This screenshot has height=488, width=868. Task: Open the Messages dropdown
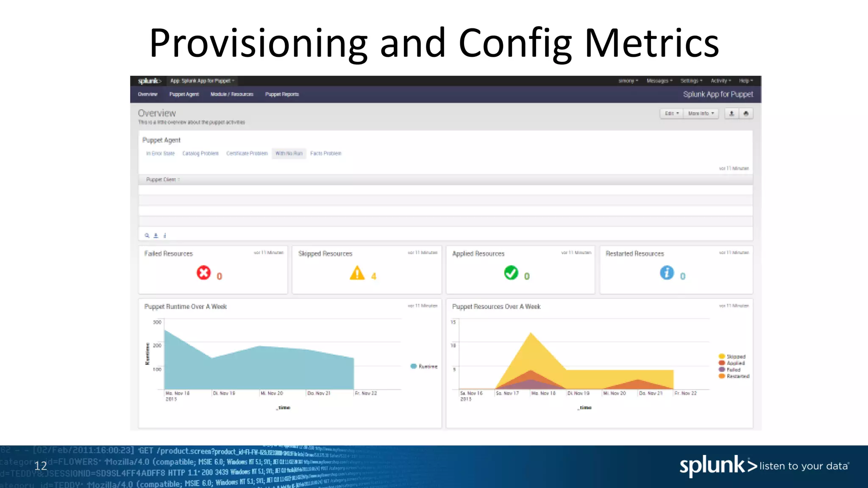tap(659, 81)
